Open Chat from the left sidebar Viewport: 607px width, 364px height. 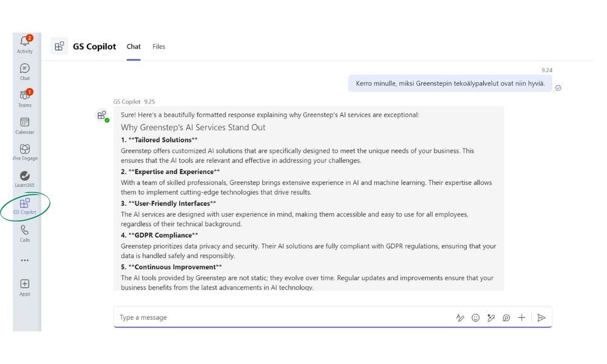pyautogui.click(x=25, y=72)
